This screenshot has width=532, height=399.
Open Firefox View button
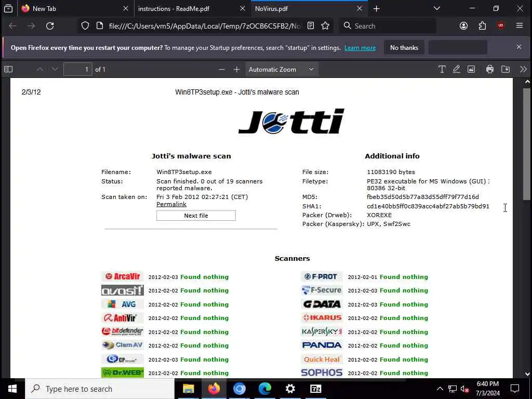(8, 8)
